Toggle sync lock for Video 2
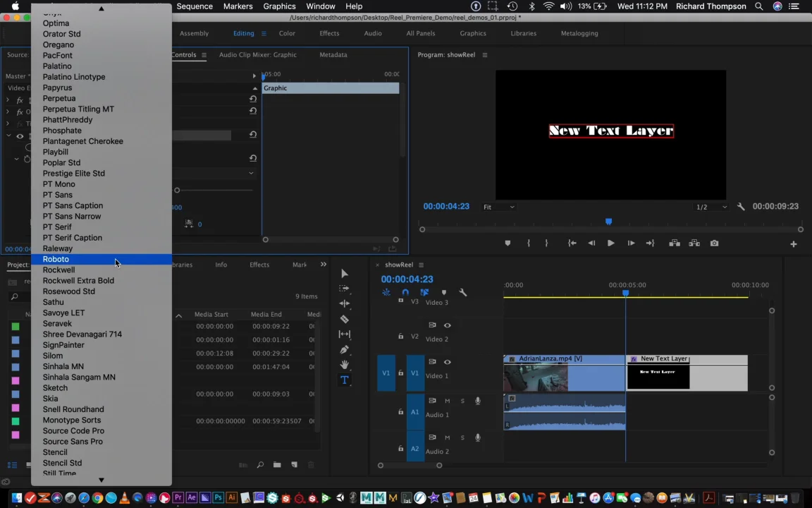 432,325
